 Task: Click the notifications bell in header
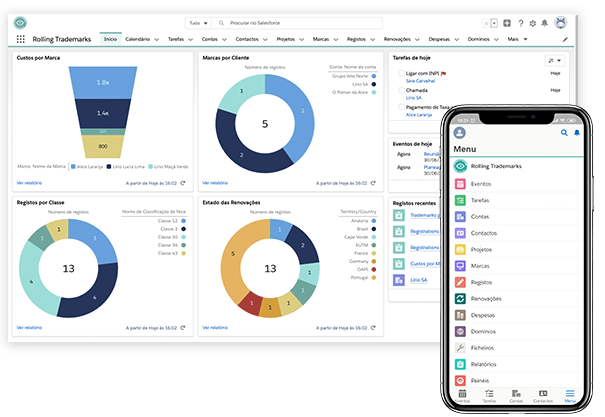[x=546, y=22]
